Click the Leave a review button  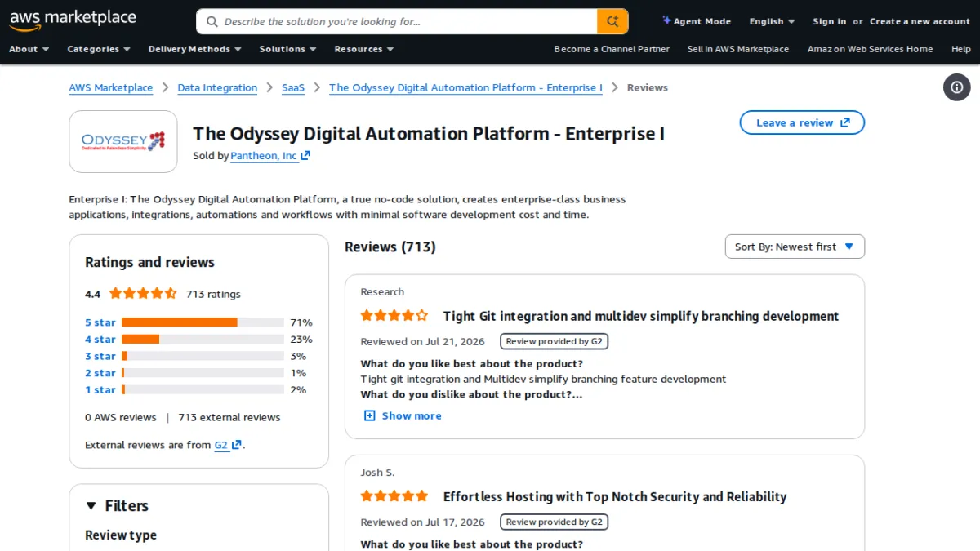click(x=802, y=122)
